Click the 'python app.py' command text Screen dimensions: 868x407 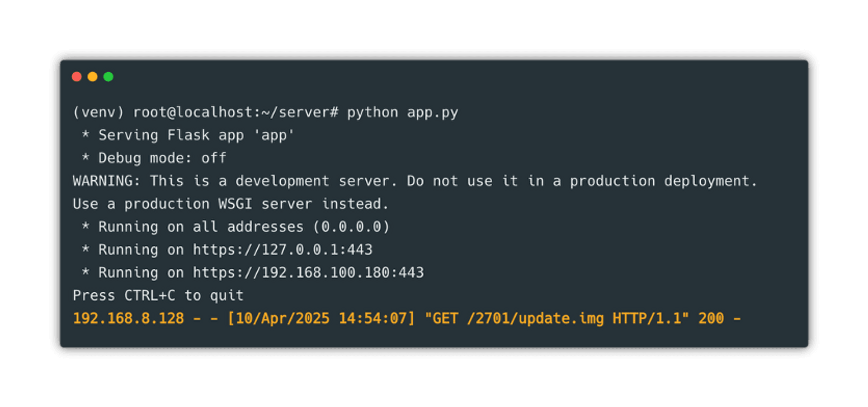[402, 112]
